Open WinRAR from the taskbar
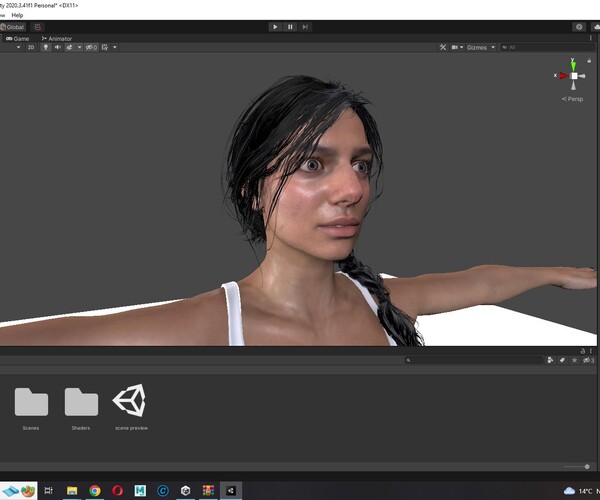The image size is (600, 500). click(x=208, y=490)
